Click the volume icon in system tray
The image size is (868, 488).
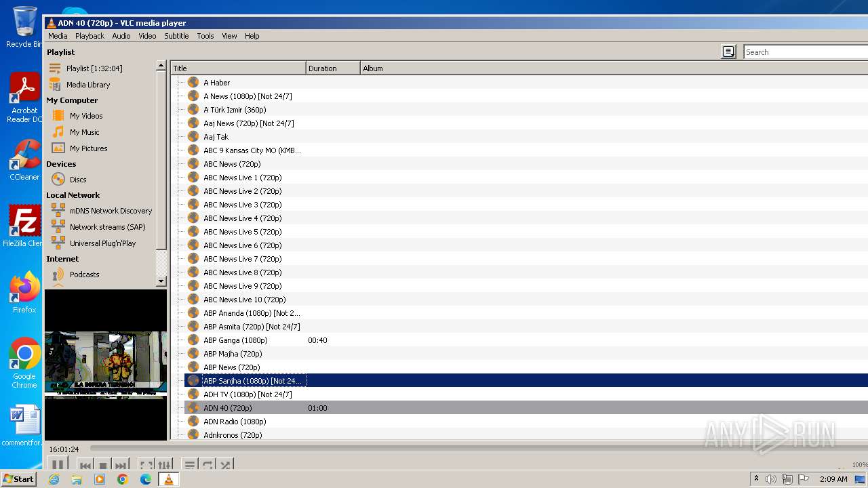tap(771, 479)
